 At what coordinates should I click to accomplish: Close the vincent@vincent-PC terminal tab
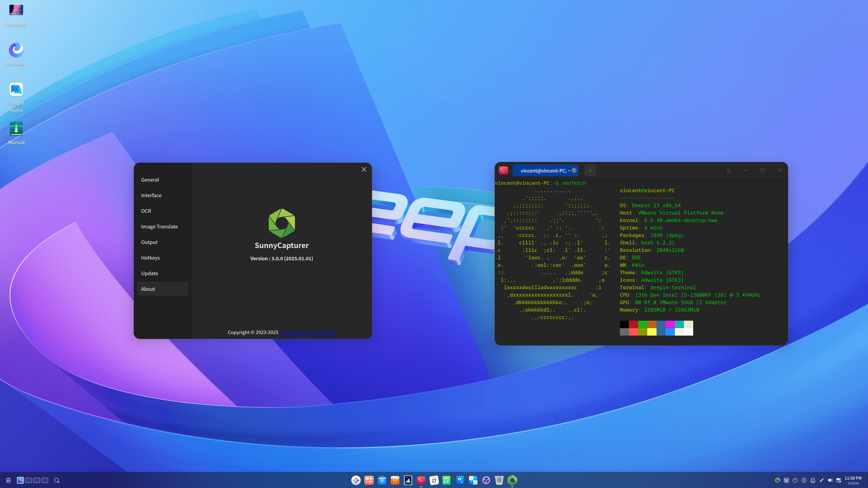click(x=574, y=171)
